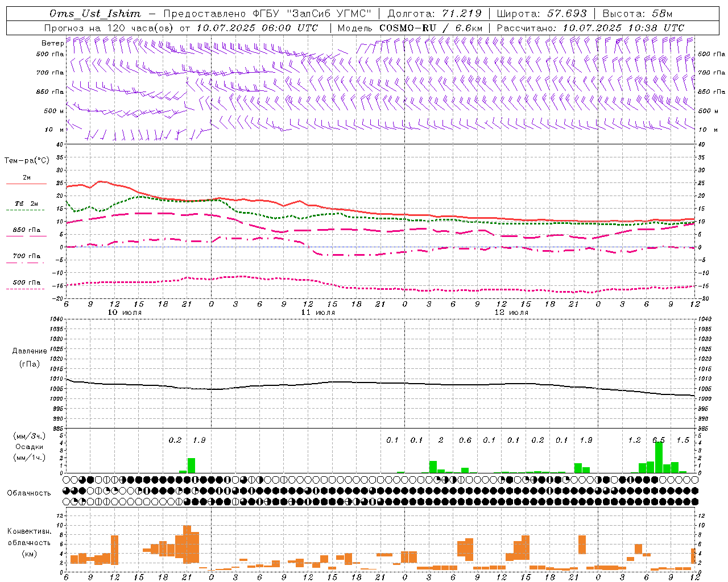The height and width of the screenshot is (582, 728).
Task: Click the "Ветер" wind panel label
Action: click(x=52, y=43)
